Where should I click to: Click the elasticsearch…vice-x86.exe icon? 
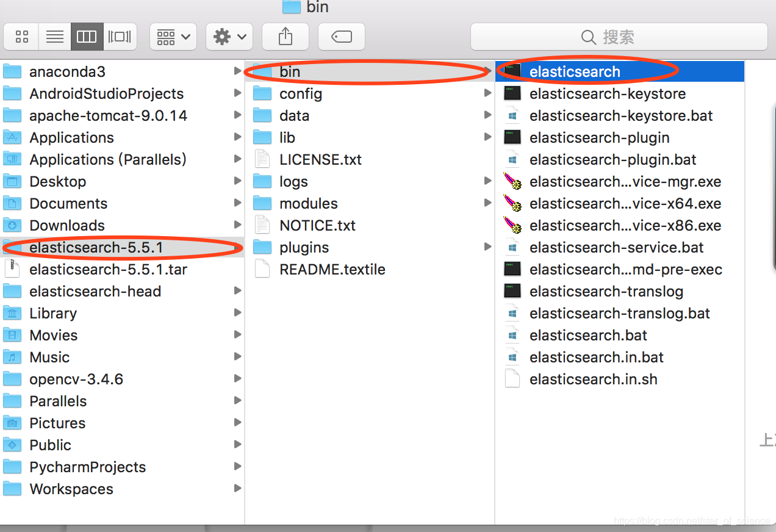(x=512, y=226)
